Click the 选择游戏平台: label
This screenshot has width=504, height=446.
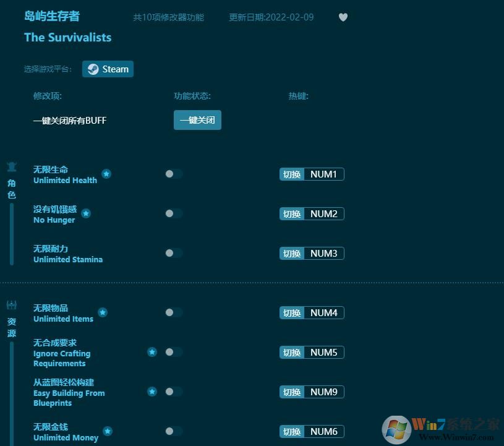[48, 69]
